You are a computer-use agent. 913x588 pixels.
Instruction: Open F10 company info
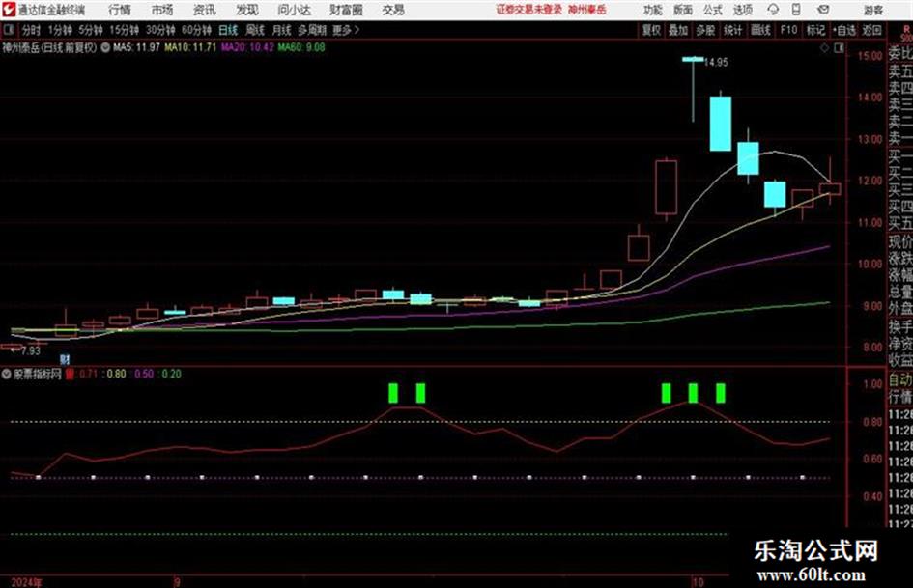pyautogui.click(x=789, y=30)
